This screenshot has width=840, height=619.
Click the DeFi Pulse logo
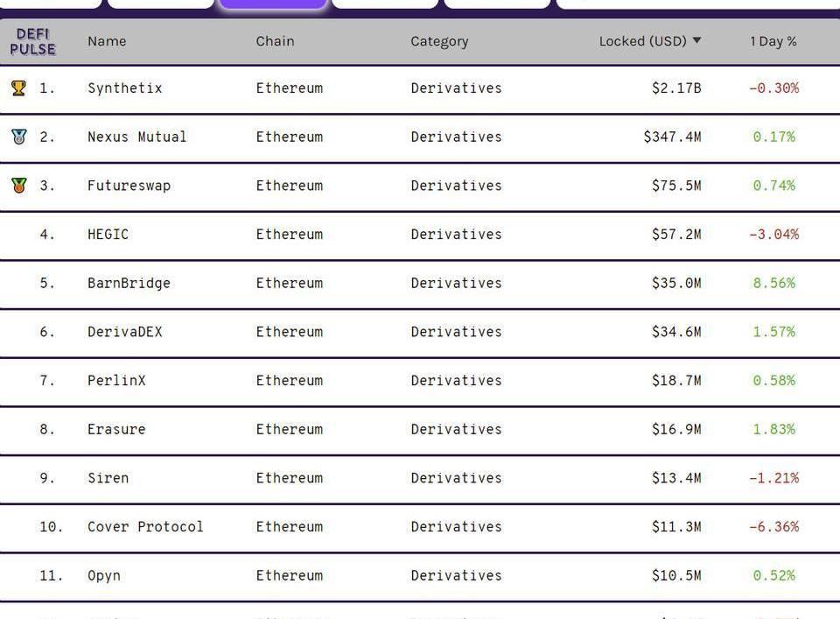click(x=32, y=42)
